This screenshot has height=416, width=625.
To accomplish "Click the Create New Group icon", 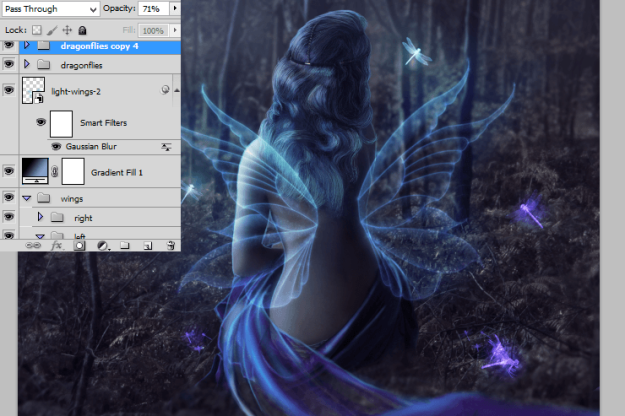I will coord(125,245).
